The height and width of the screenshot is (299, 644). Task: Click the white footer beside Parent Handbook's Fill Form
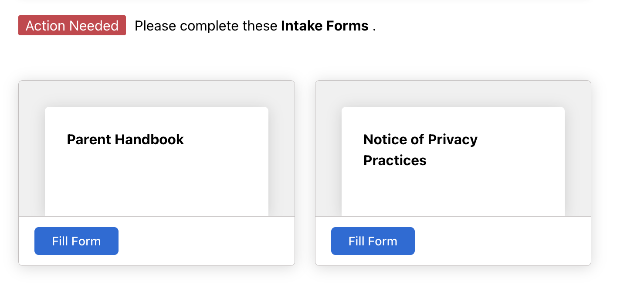point(205,241)
